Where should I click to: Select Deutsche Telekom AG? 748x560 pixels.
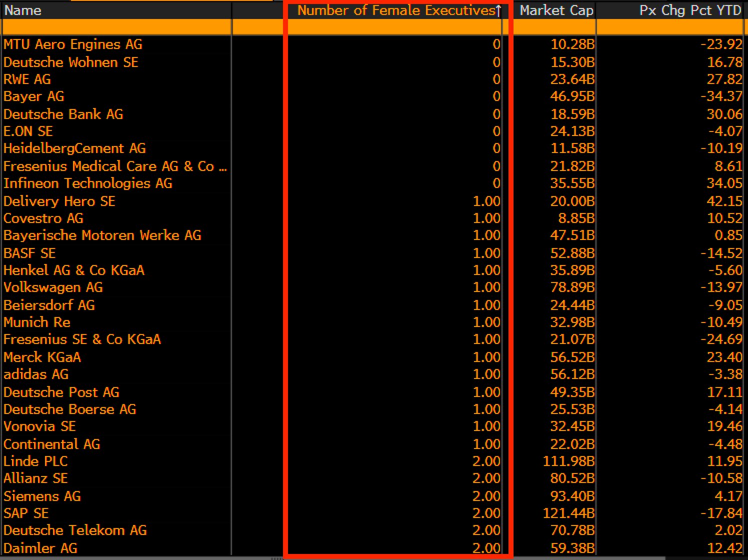pos(75,530)
